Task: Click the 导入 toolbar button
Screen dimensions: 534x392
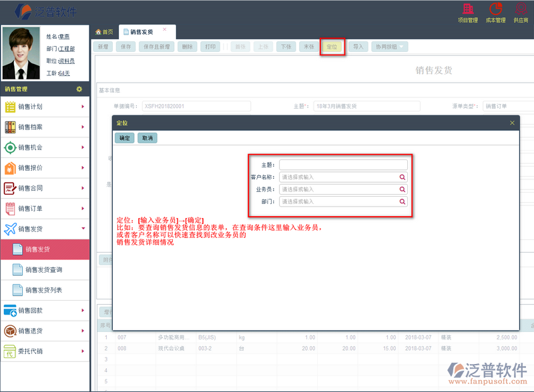Action: [x=358, y=47]
